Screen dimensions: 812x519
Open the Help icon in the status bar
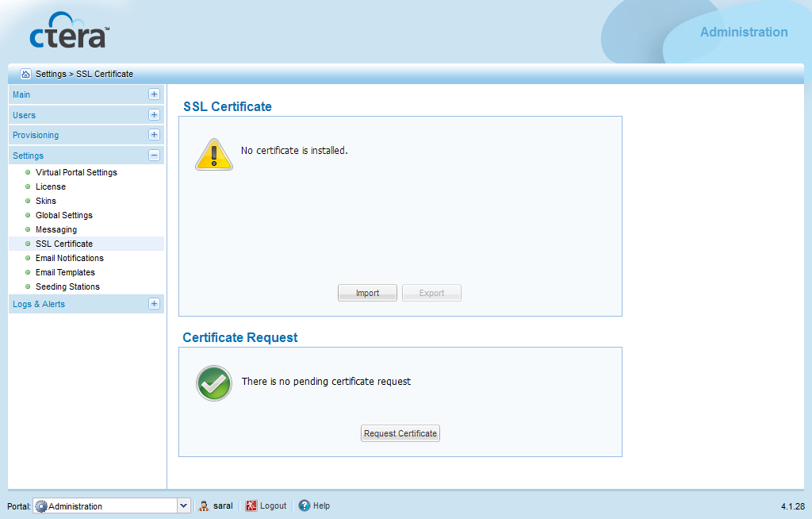coord(305,506)
